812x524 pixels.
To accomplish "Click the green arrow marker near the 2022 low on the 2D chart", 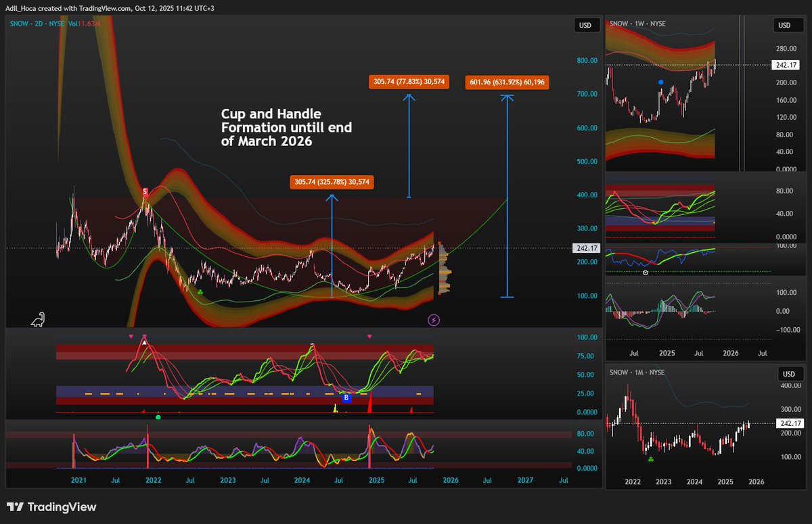I will 200,291.
